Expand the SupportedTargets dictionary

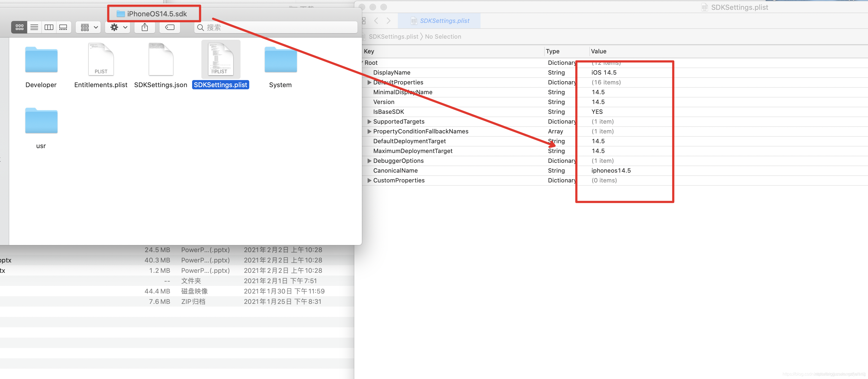coord(369,121)
